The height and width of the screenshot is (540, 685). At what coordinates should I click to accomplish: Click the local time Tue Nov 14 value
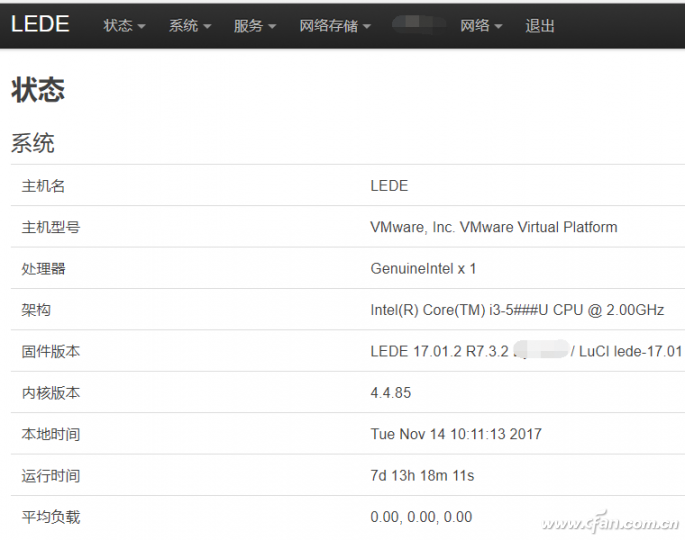pos(456,434)
